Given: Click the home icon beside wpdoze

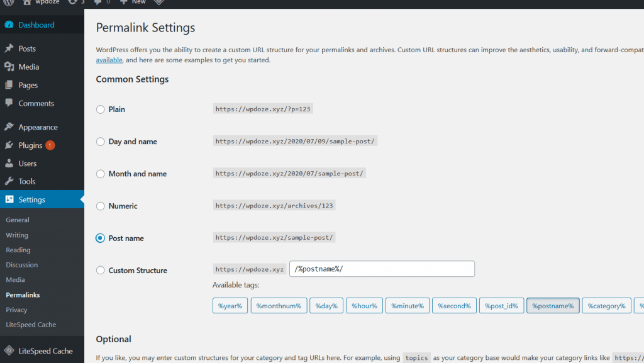Looking at the screenshot, I should 27,2.
